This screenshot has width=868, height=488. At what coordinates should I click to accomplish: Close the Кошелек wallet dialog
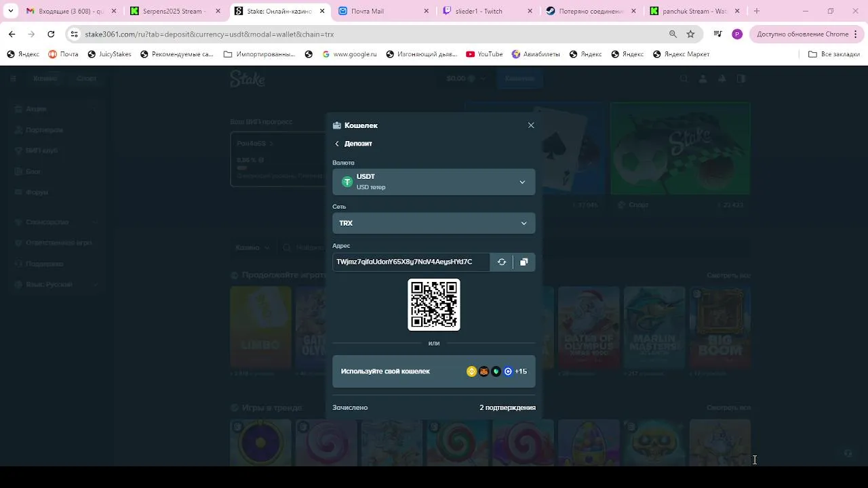pyautogui.click(x=531, y=125)
